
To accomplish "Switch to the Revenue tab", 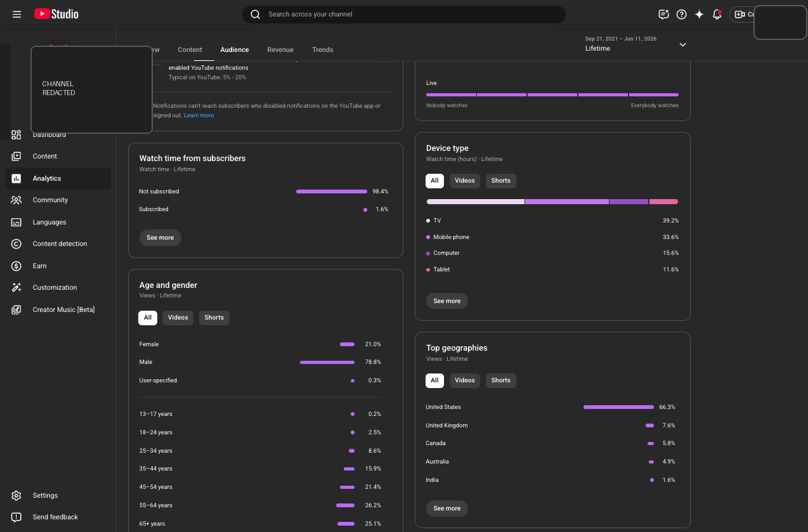I will (x=280, y=49).
